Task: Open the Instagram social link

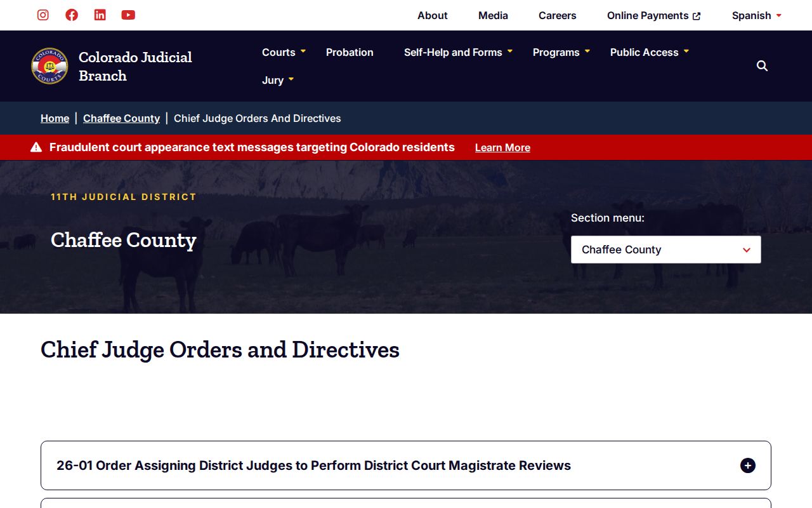Action: (x=43, y=15)
